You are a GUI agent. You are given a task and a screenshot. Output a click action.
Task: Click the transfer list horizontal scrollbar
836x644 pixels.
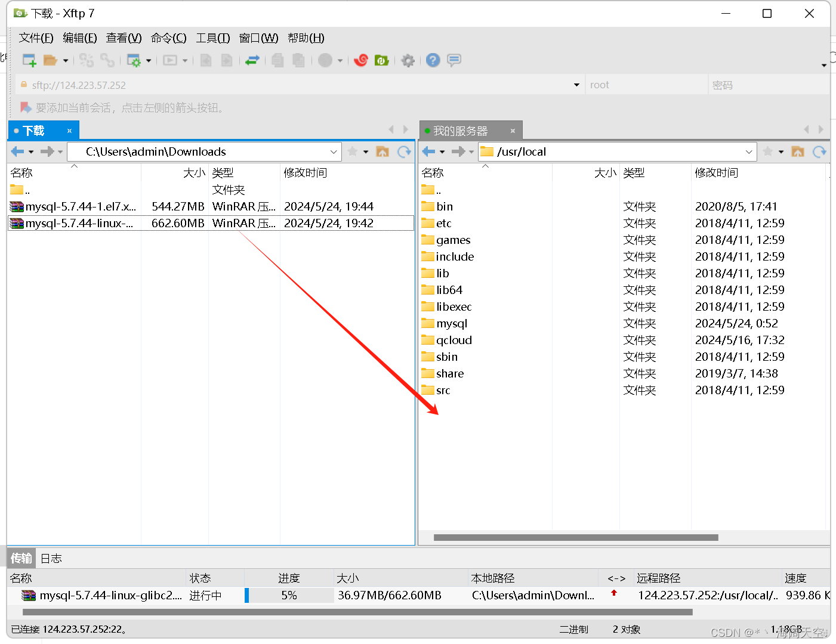(357, 612)
